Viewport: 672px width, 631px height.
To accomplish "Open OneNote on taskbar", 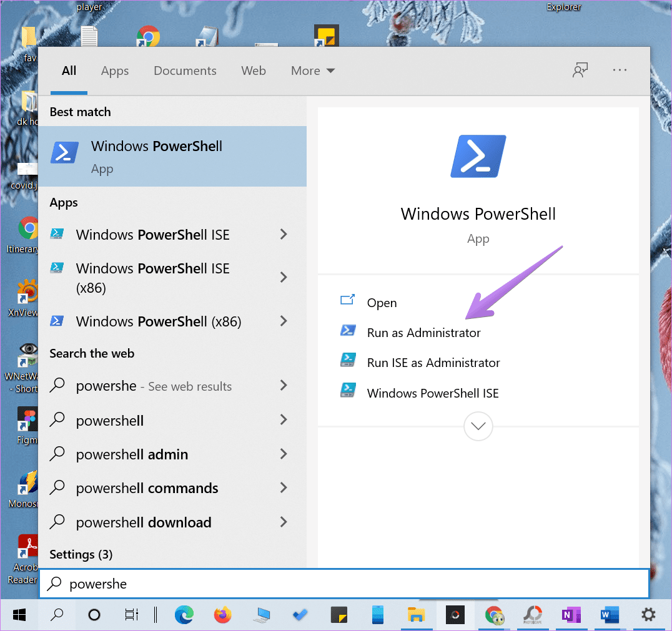I will pos(571,615).
